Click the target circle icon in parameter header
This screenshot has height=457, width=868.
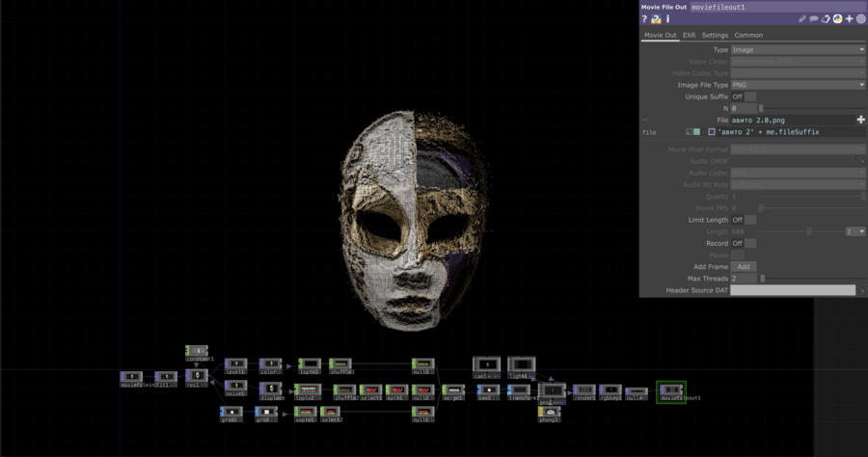tap(860, 19)
